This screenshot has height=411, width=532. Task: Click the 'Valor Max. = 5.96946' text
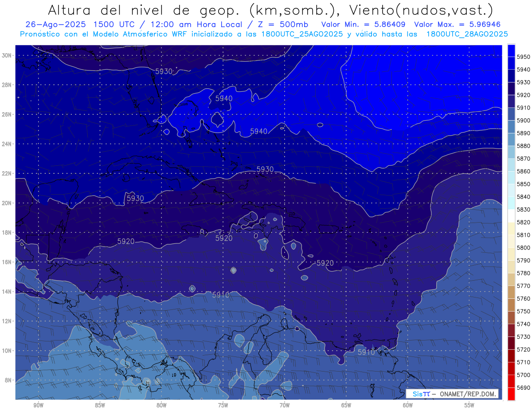(458, 25)
